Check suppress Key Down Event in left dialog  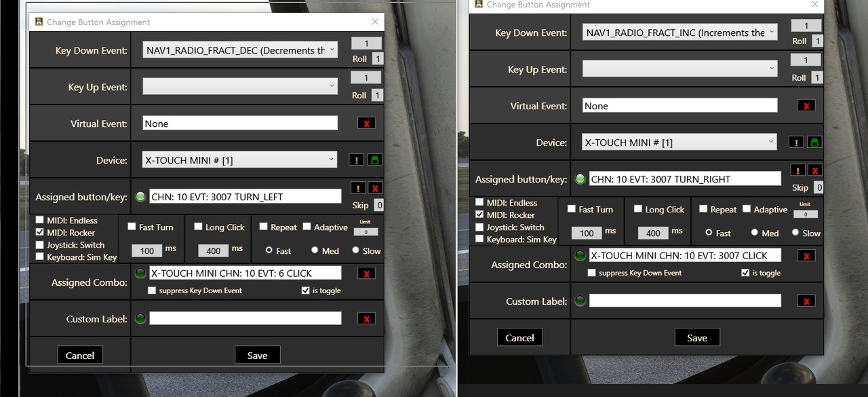pos(152,290)
